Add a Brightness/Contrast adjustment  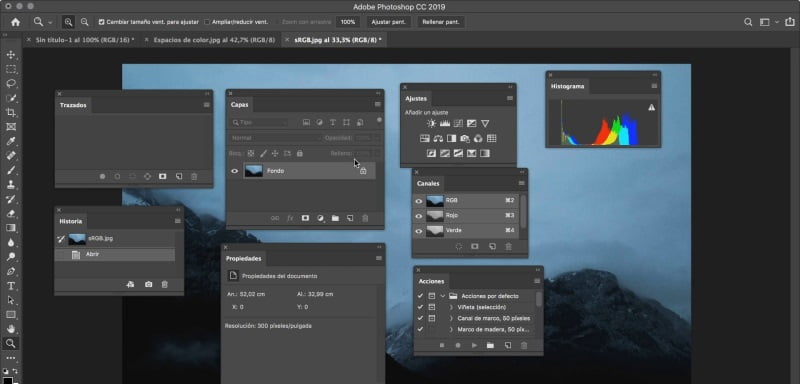[x=432, y=123]
